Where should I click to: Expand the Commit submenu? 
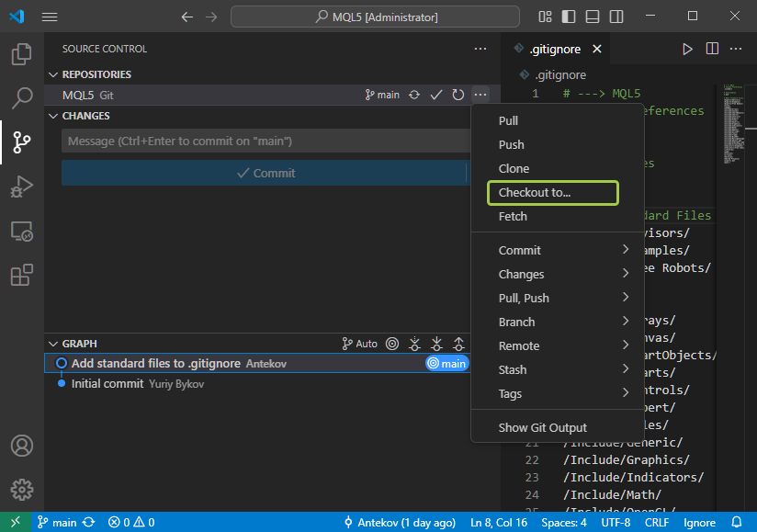click(x=557, y=250)
